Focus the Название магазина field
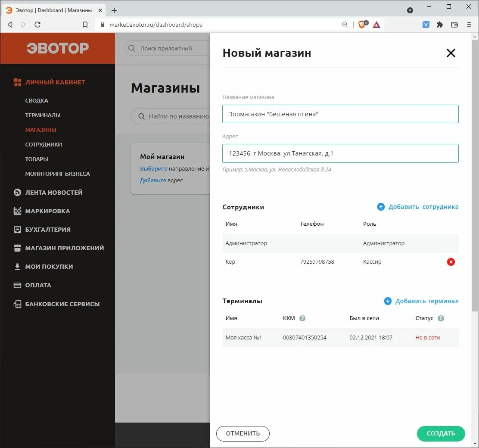Image resolution: width=479 pixels, height=448 pixels. pyautogui.click(x=340, y=114)
